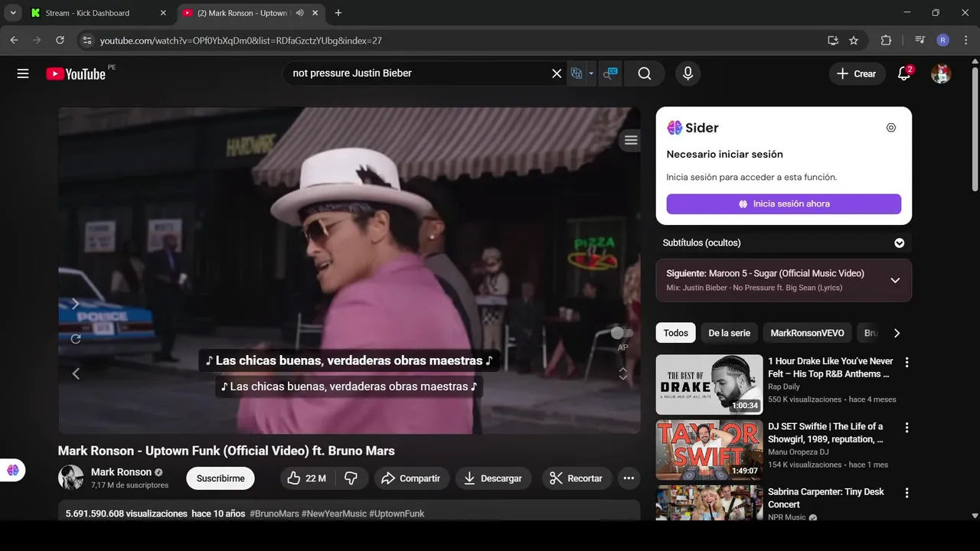Click Inicia sesión ahora in Sider
The height and width of the screenshot is (551, 980).
click(x=784, y=204)
